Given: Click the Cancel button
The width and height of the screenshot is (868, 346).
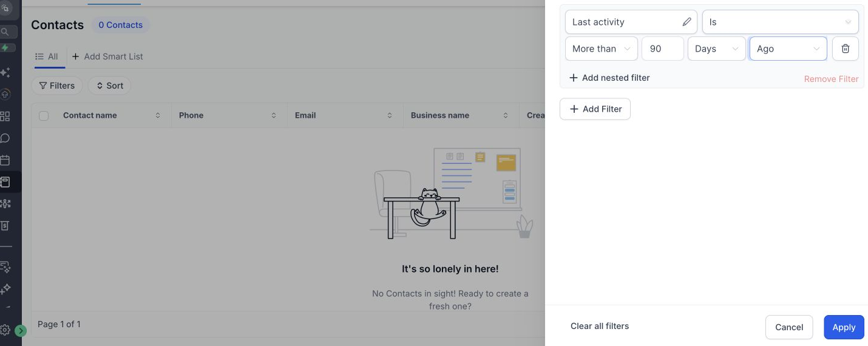Looking at the screenshot, I should click(789, 327).
